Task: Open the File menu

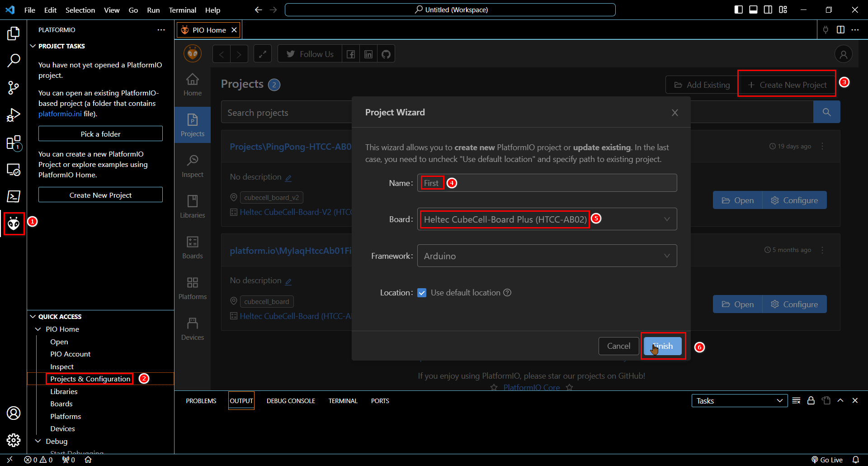Action: (30, 10)
